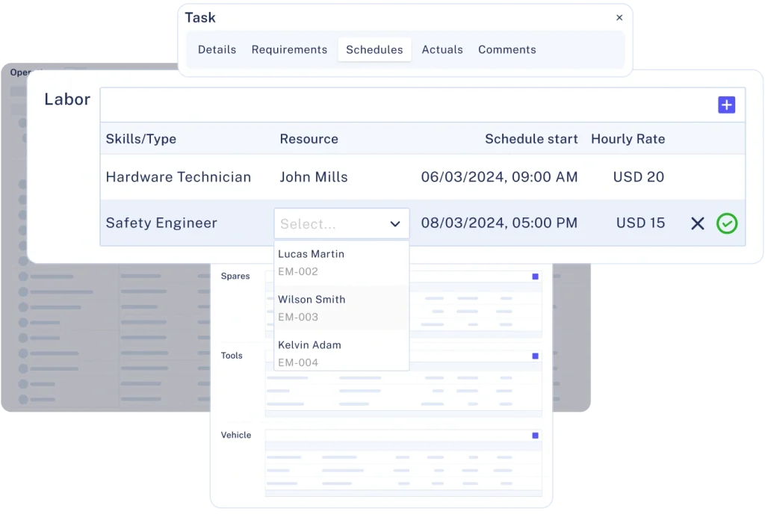Go to the Actuals tab
The image size is (765, 532).
click(442, 50)
